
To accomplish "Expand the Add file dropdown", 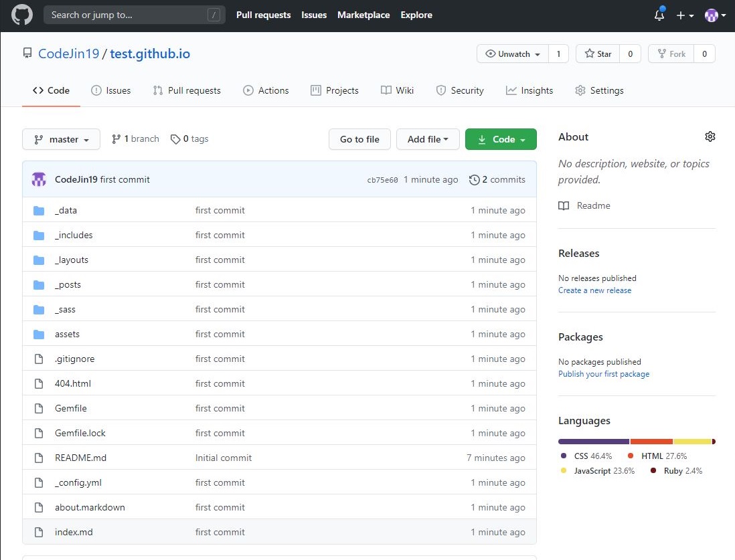I will click(428, 139).
